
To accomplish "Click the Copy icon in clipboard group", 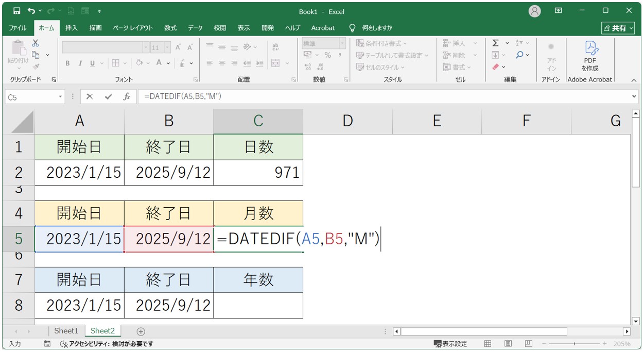I will (x=36, y=55).
